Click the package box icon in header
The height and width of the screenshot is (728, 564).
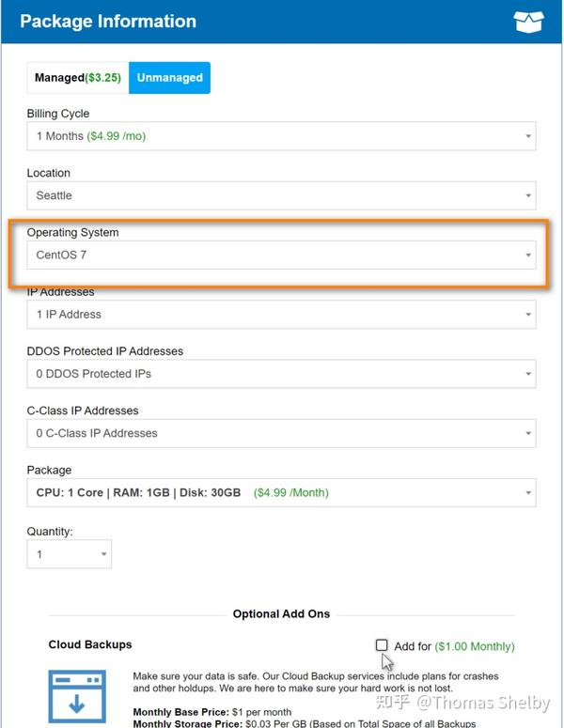click(x=527, y=22)
